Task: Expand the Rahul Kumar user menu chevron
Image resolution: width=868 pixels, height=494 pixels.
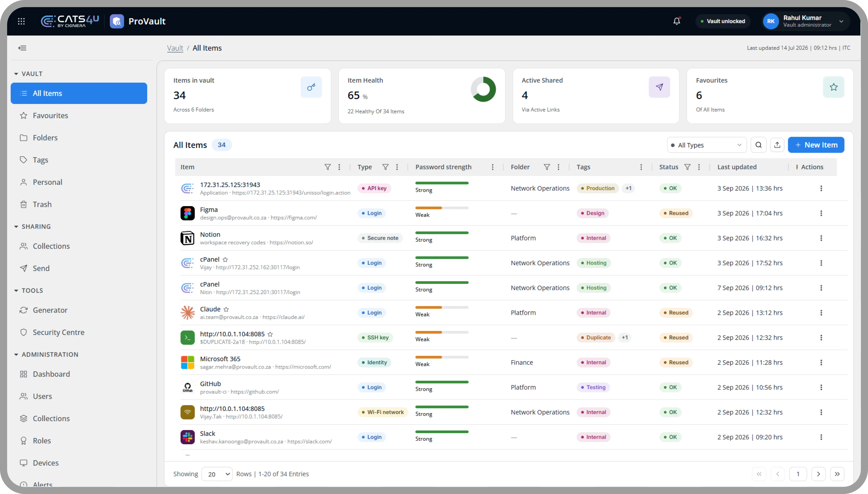Action: coord(841,21)
